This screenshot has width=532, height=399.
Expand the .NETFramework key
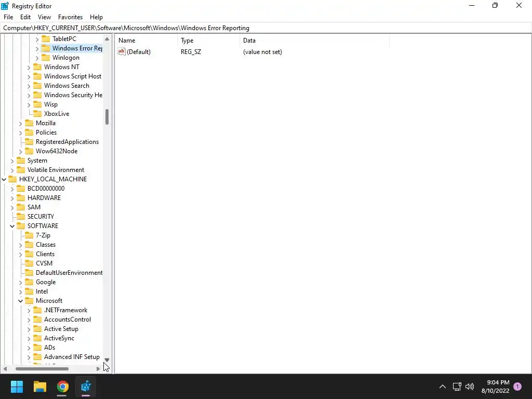[29, 311]
